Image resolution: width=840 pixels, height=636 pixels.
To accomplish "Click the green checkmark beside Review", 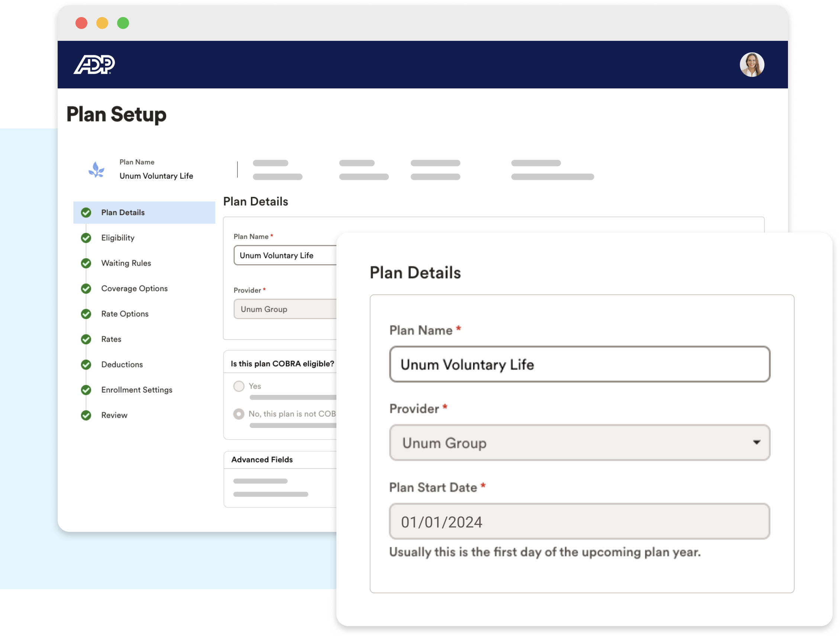I will 87,415.
